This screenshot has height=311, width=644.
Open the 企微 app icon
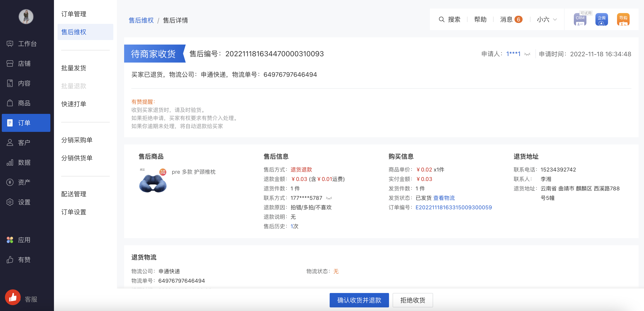coord(602,20)
